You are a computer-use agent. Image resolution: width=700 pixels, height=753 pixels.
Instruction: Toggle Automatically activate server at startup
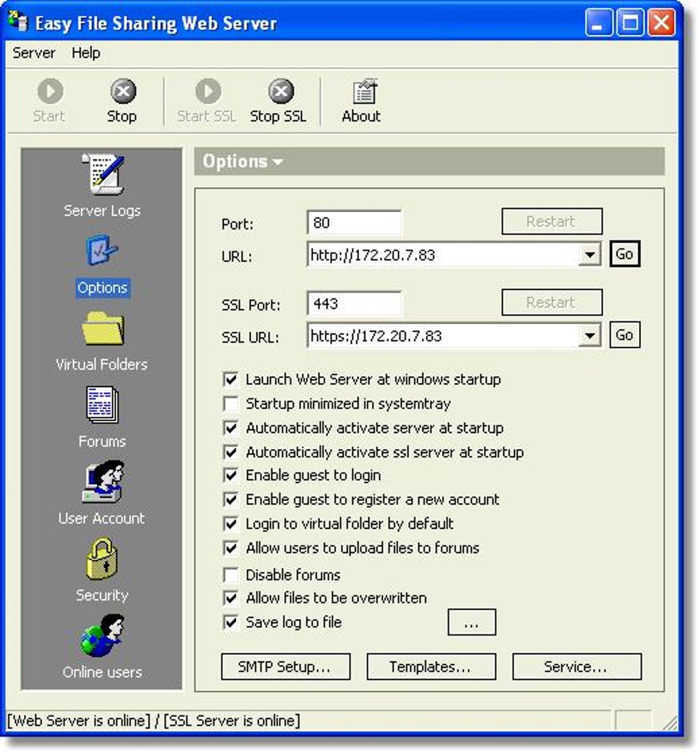pyautogui.click(x=231, y=428)
